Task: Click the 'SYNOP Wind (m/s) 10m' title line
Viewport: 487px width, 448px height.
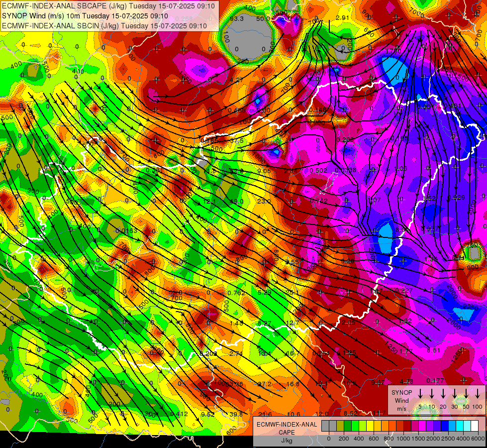Action: (85, 16)
